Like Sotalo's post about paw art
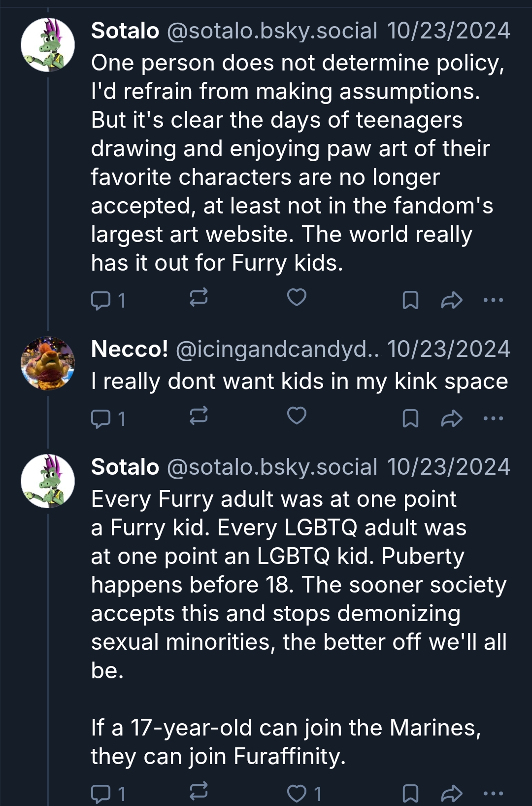532x806 pixels. pyautogui.click(x=297, y=298)
